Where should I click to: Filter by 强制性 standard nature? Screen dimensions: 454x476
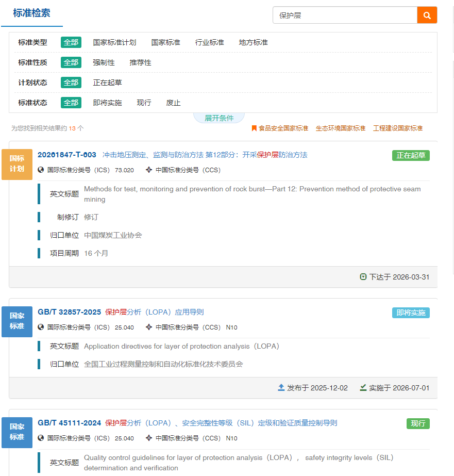pyautogui.click(x=104, y=62)
